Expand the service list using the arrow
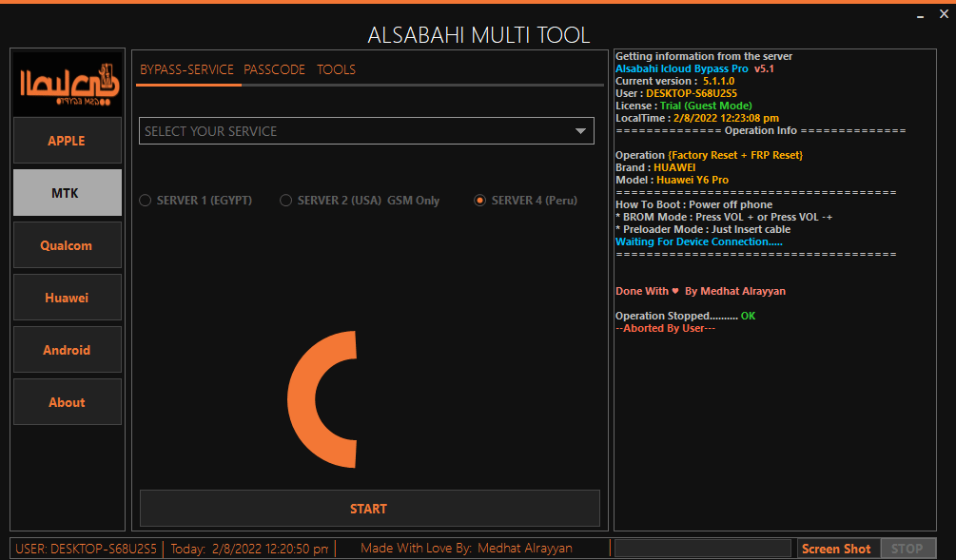The width and height of the screenshot is (956, 560). [x=580, y=130]
